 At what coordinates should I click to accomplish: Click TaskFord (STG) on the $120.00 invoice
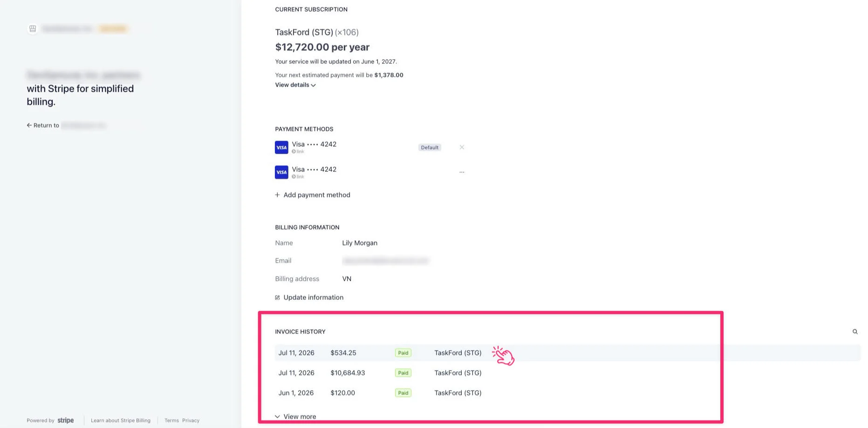pos(458,393)
